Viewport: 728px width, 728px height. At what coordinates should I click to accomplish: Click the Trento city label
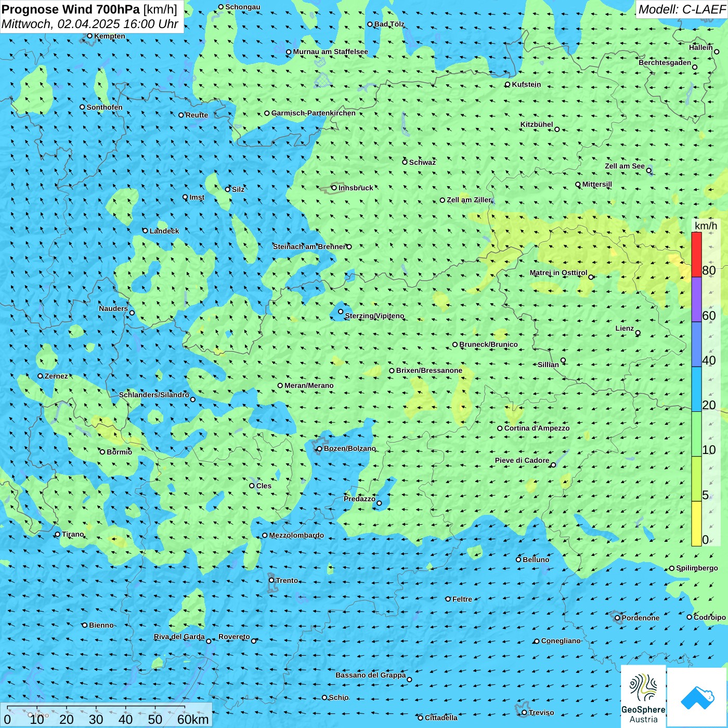pyautogui.click(x=287, y=580)
